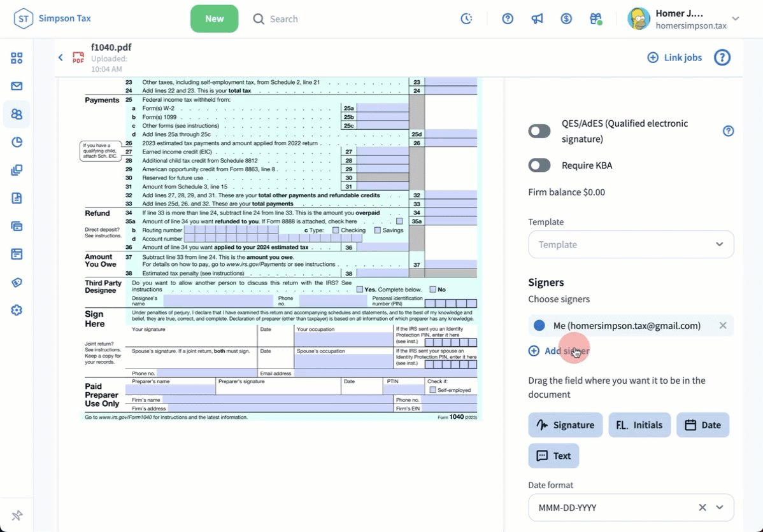
Task: Expand the Homer user account menu
Action: click(x=736, y=19)
